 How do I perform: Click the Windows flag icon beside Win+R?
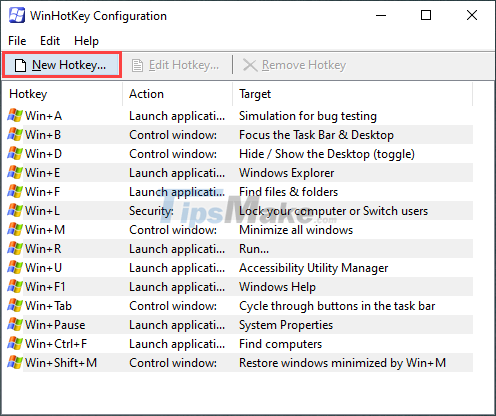coord(15,249)
